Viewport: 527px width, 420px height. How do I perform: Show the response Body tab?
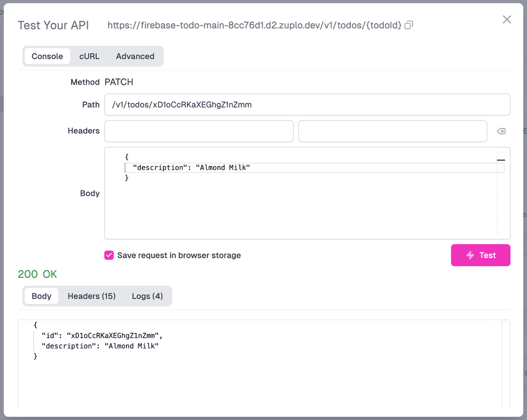point(41,296)
